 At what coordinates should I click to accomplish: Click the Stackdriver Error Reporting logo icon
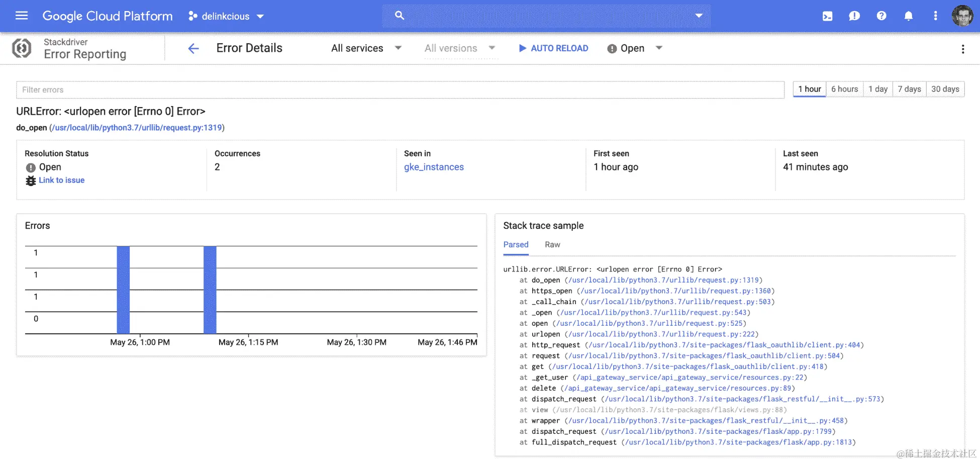(x=22, y=48)
